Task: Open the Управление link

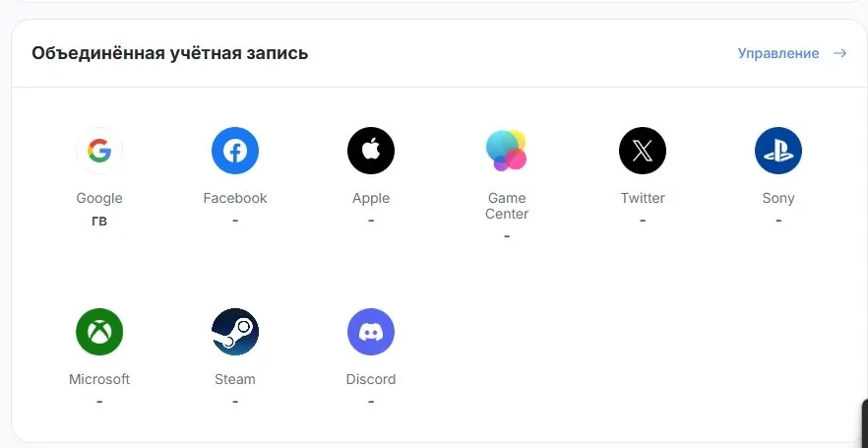Action: click(x=778, y=53)
